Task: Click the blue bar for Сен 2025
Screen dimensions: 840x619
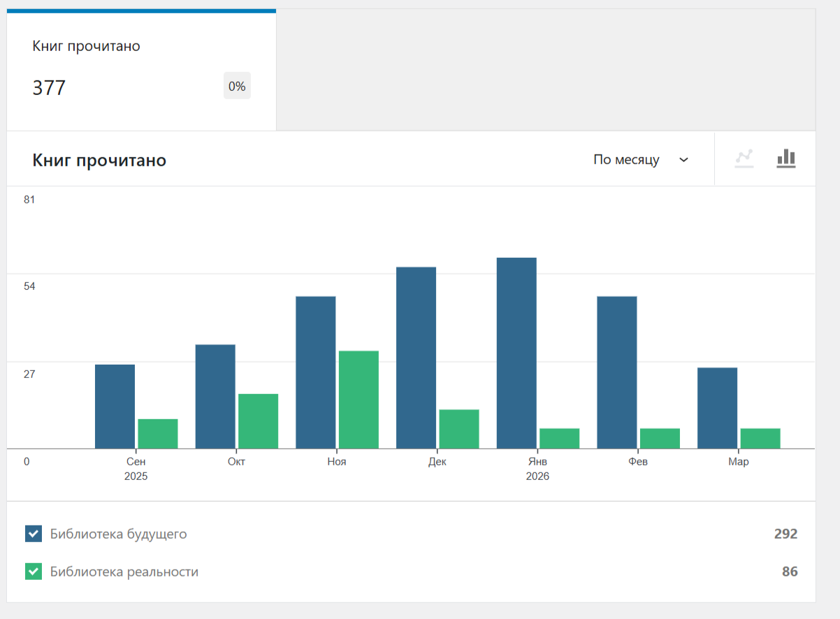Action: [115, 407]
